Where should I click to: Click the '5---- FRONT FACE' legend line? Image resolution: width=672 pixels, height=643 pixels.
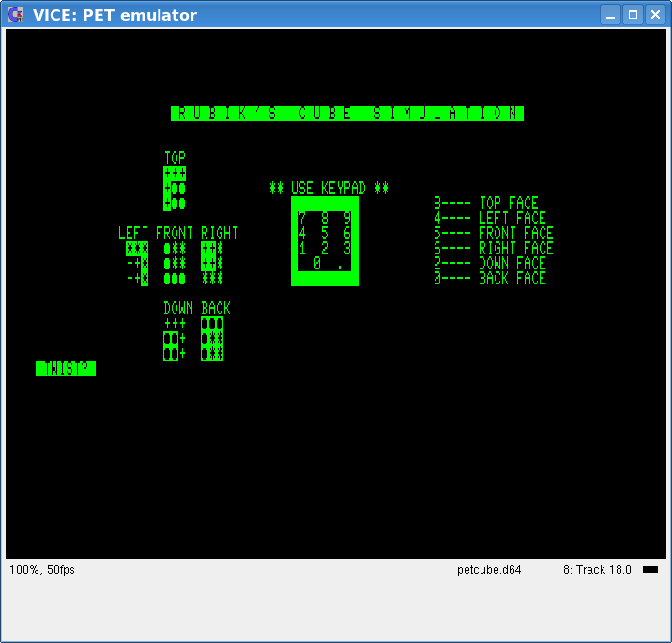click(494, 233)
